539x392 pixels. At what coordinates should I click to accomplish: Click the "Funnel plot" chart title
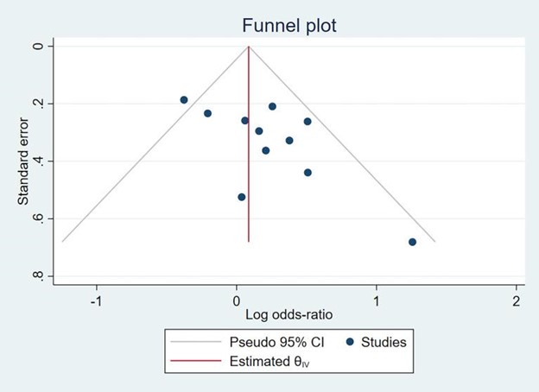289,26
